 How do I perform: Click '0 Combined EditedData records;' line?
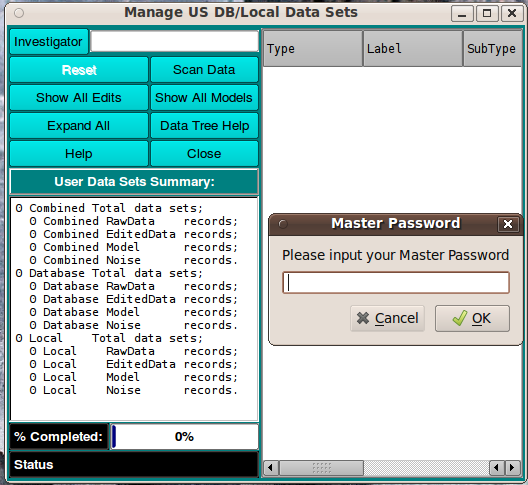(133, 234)
